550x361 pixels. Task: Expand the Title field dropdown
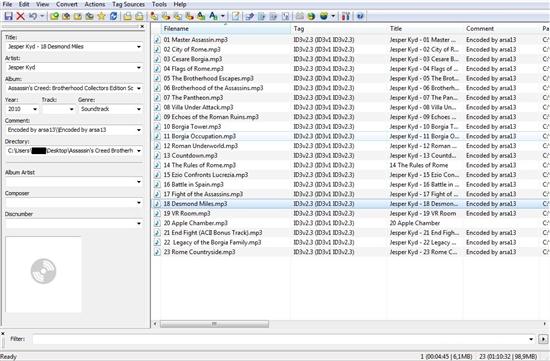point(139,47)
